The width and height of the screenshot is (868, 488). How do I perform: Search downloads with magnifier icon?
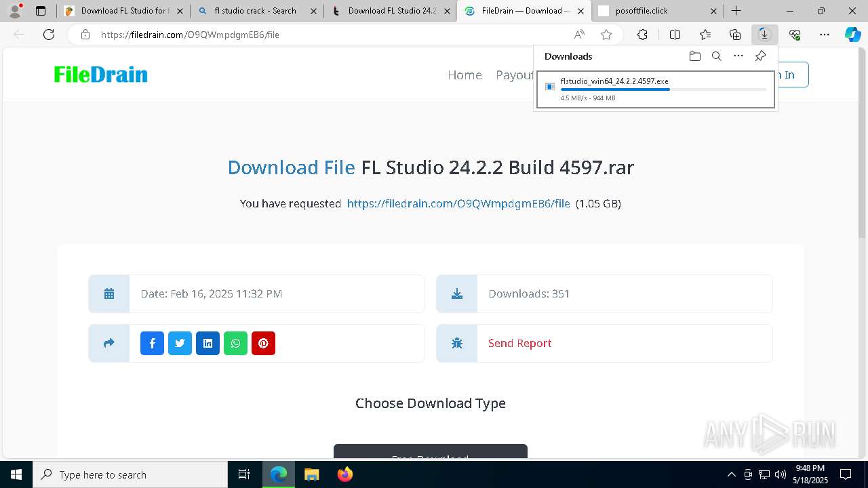(x=716, y=56)
